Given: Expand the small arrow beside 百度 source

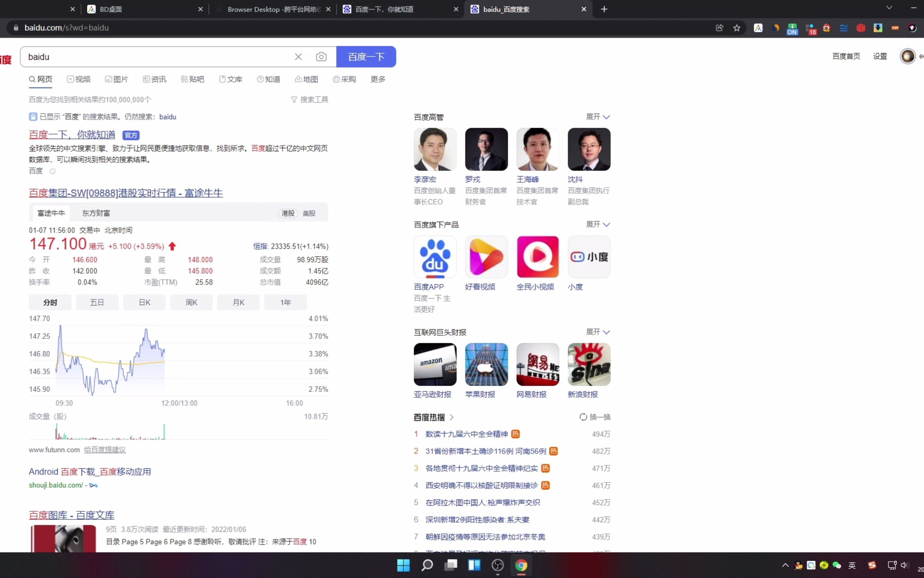Looking at the screenshot, I should 53,171.
